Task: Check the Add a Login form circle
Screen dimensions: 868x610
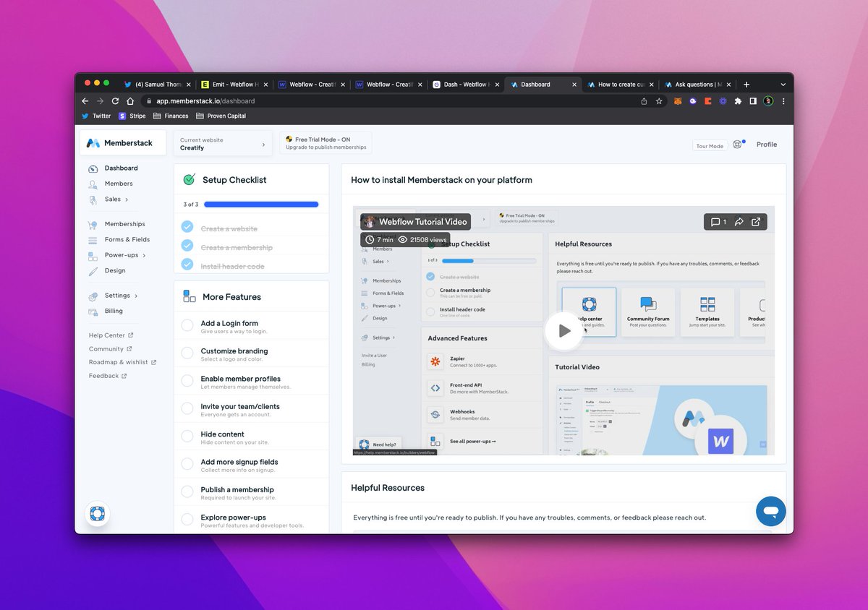Action: pos(187,325)
